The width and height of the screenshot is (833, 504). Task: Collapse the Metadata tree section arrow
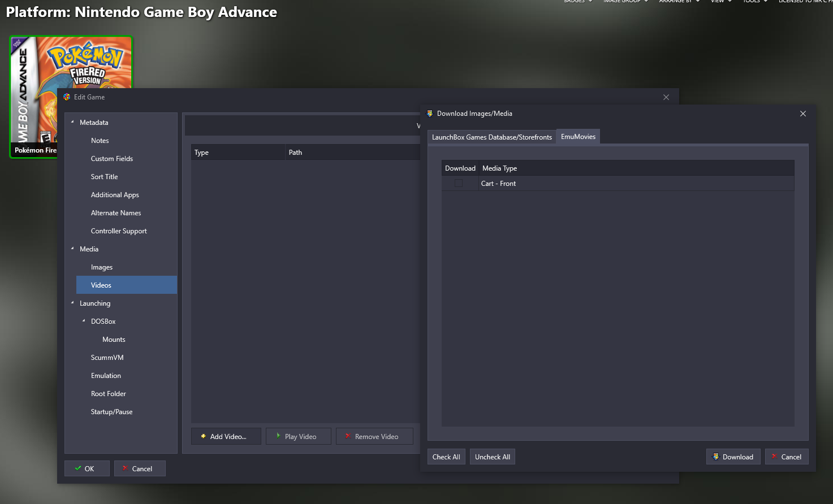(72, 122)
